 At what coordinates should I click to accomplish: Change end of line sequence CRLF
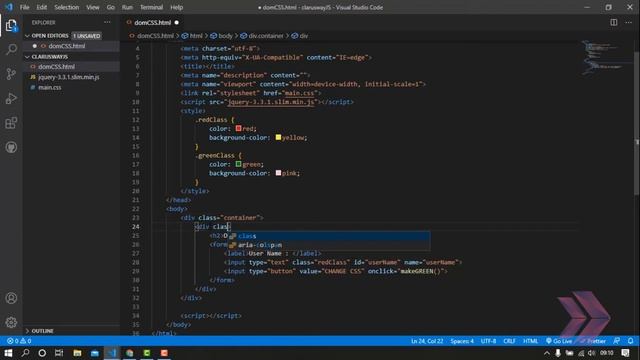click(x=509, y=341)
